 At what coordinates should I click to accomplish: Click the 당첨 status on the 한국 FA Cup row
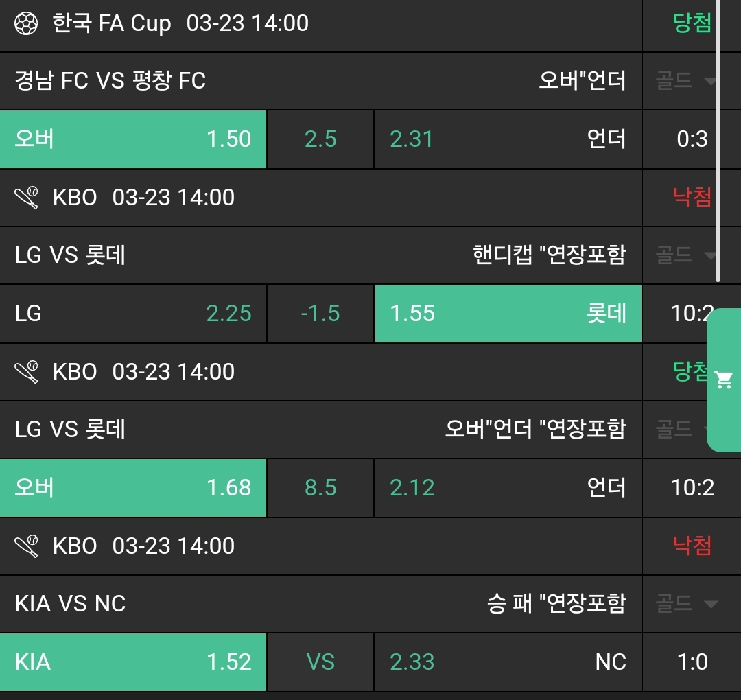(x=692, y=24)
